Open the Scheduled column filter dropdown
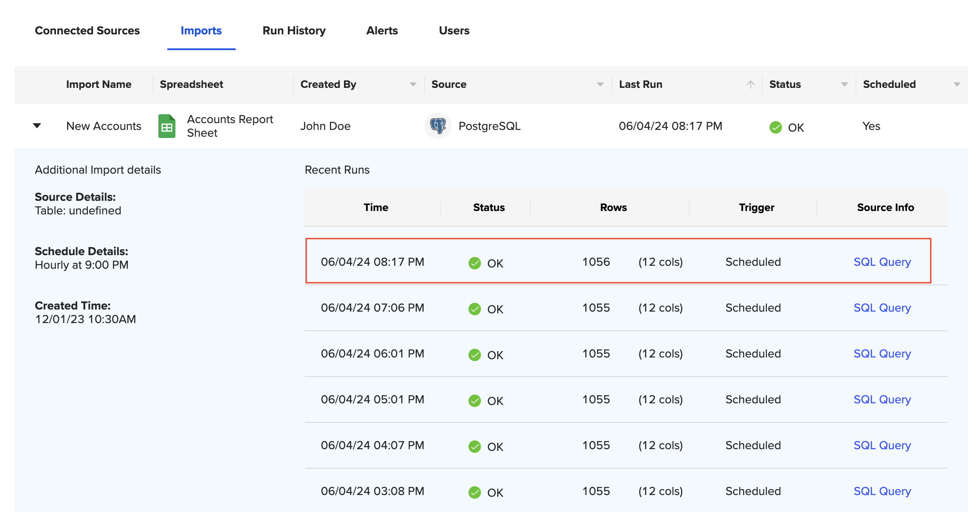Image resolution: width=980 pixels, height=512 pixels. pos(957,84)
